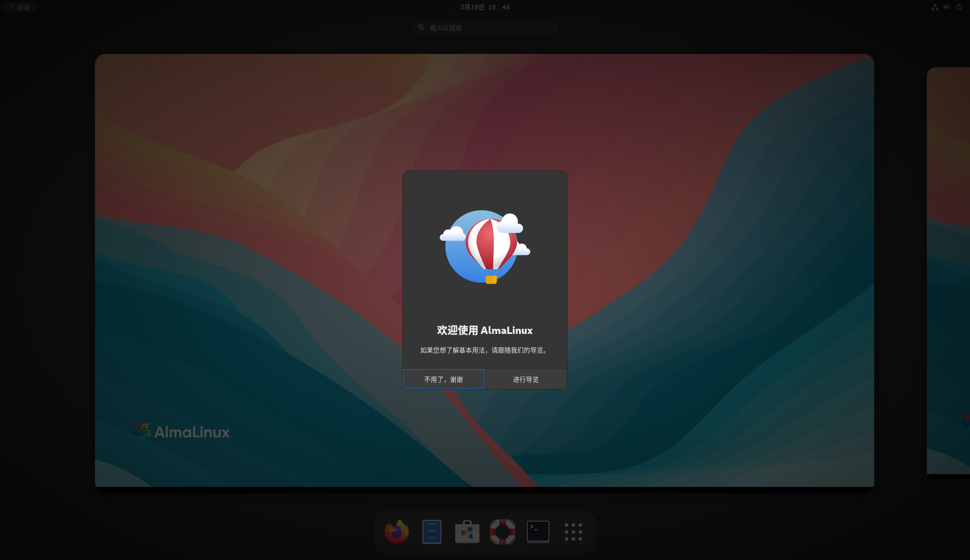Open the Help lifebuoy icon
970x560 pixels.
pyautogui.click(x=502, y=532)
